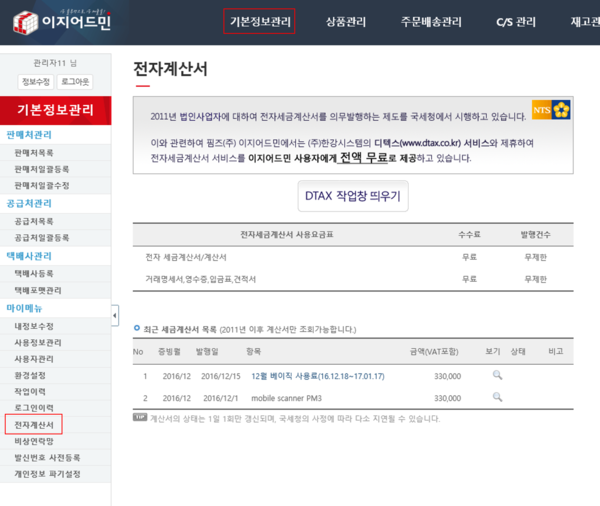Open 기본정보관리 top menu
The width and height of the screenshot is (600, 506).
[260, 21]
